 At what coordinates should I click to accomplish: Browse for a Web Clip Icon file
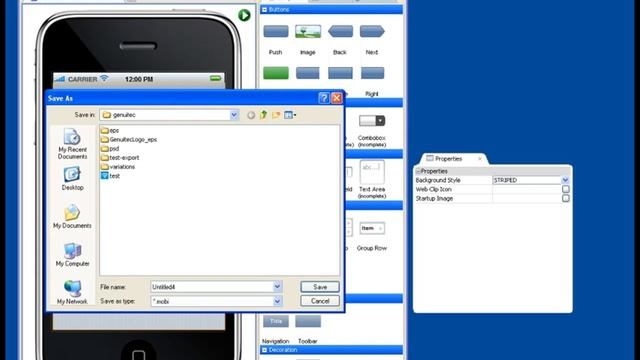pos(566,189)
